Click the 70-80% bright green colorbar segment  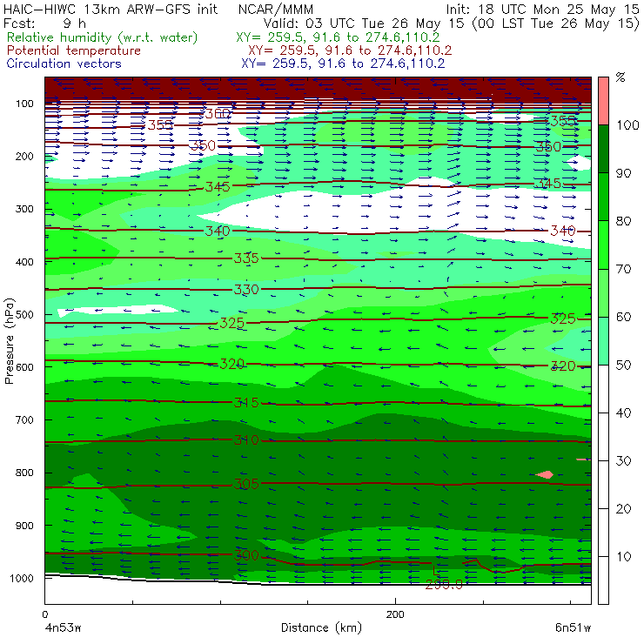pyautogui.click(x=603, y=245)
